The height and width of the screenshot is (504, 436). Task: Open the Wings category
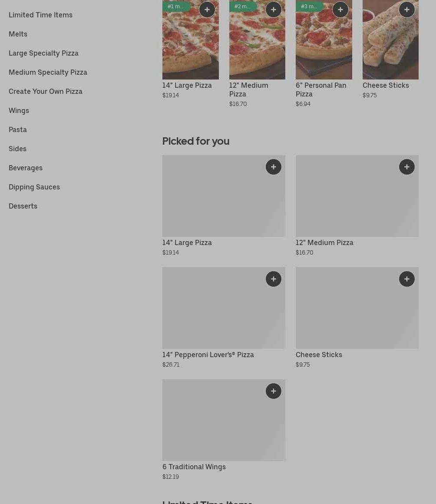coord(19,110)
